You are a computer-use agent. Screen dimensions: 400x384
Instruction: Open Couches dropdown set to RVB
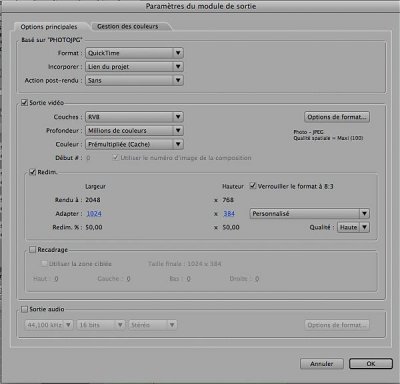click(x=134, y=117)
